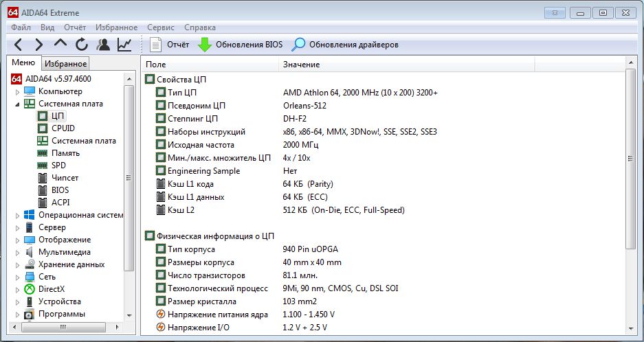Open the Файл menu
Viewport: 644px width, 342px height.
[x=21, y=27]
